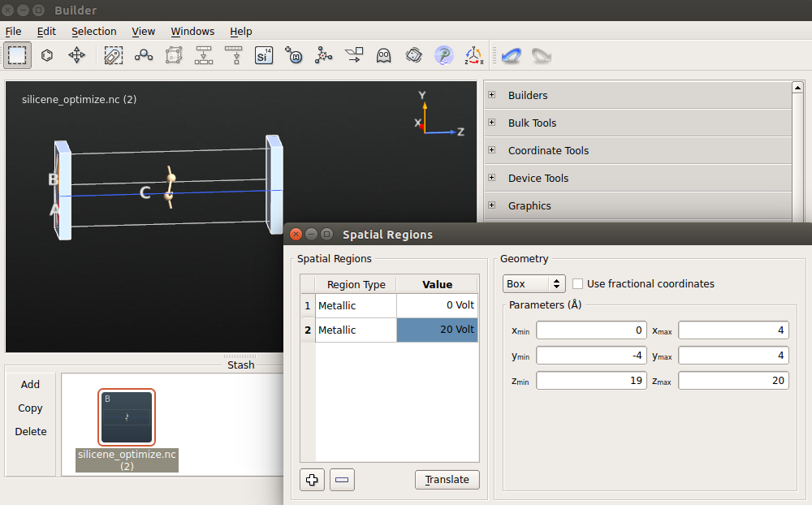This screenshot has height=505, width=812.
Task: Select the 0 Volt value cell
Action: pos(437,305)
